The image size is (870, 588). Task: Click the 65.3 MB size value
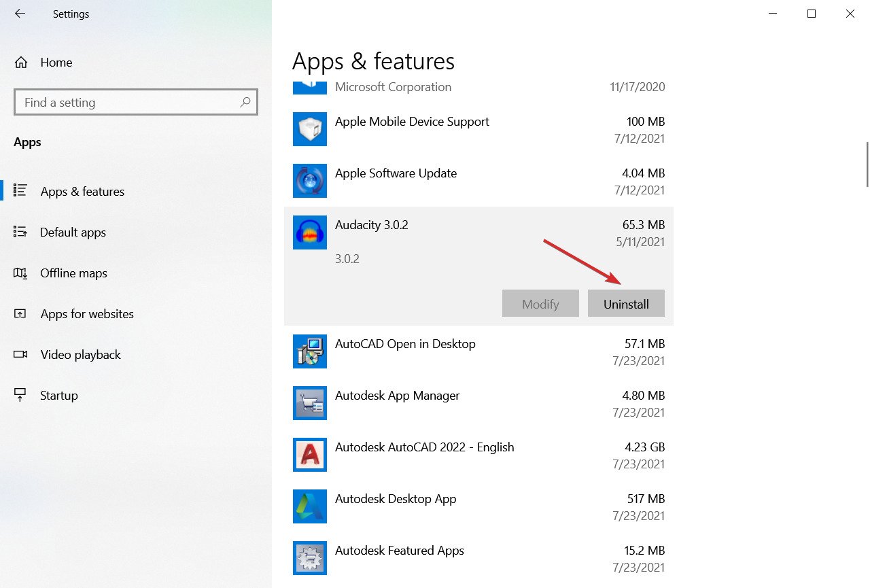tap(644, 225)
